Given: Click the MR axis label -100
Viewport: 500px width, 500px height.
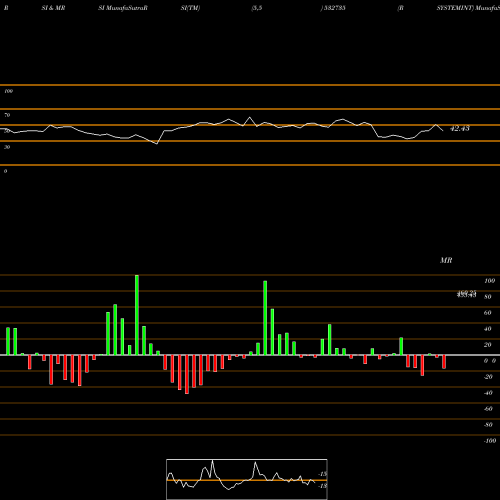Looking at the screenshot, I should (x=490, y=441).
